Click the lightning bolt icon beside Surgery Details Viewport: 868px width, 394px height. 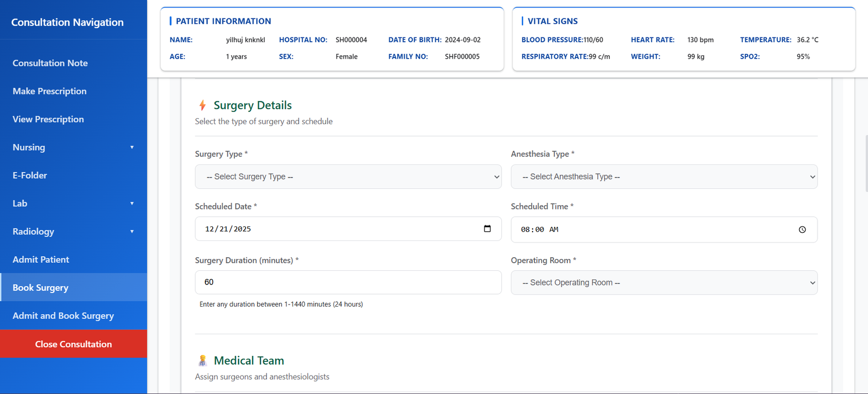[x=202, y=105]
